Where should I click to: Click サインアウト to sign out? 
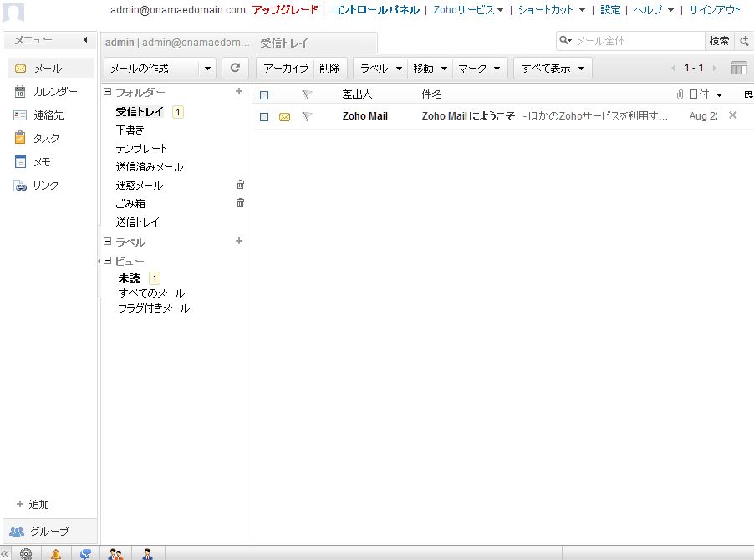(x=714, y=10)
